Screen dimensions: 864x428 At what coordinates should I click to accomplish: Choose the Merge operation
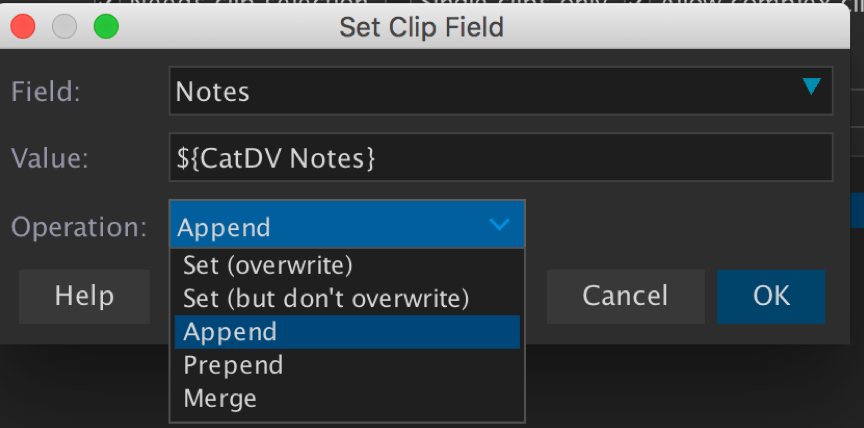[x=220, y=398]
